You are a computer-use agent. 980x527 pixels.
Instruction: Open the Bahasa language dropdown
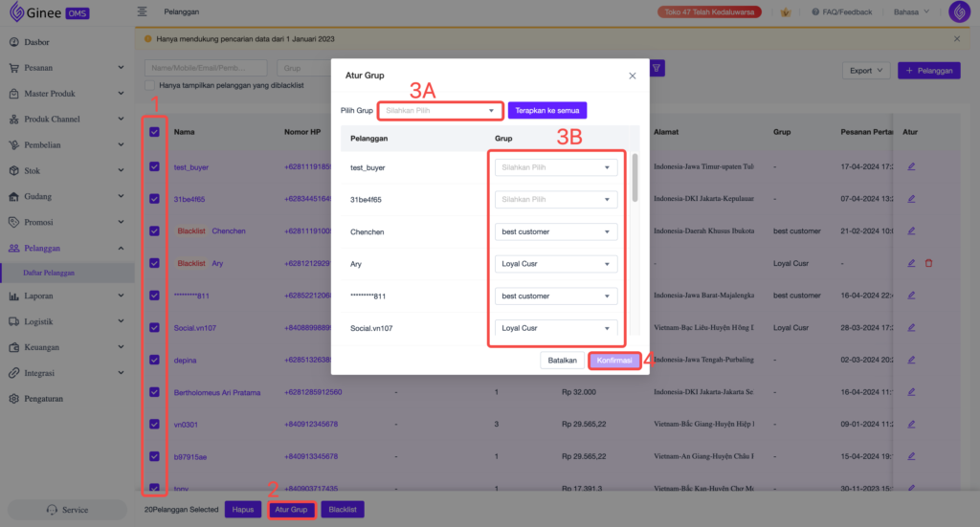click(x=911, y=11)
